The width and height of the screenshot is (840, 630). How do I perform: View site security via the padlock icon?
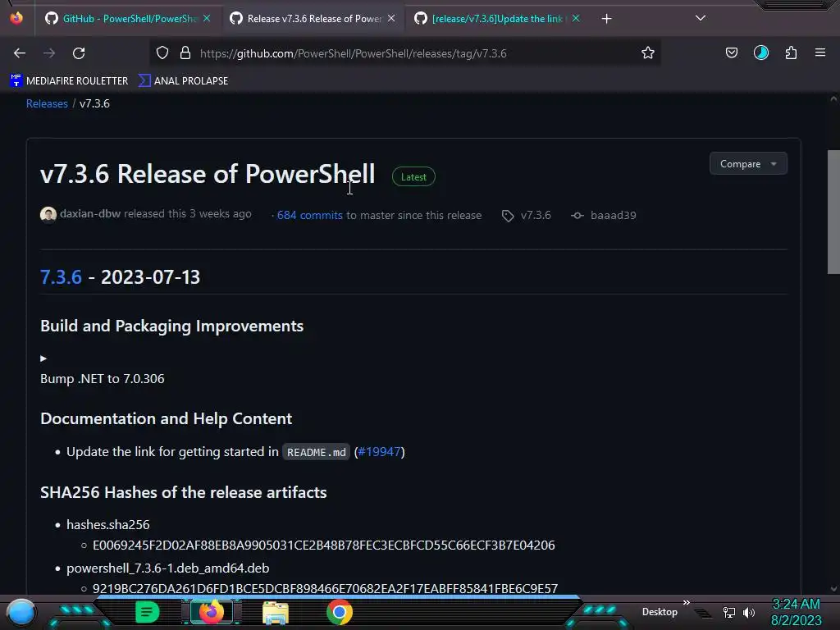pyautogui.click(x=185, y=53)
